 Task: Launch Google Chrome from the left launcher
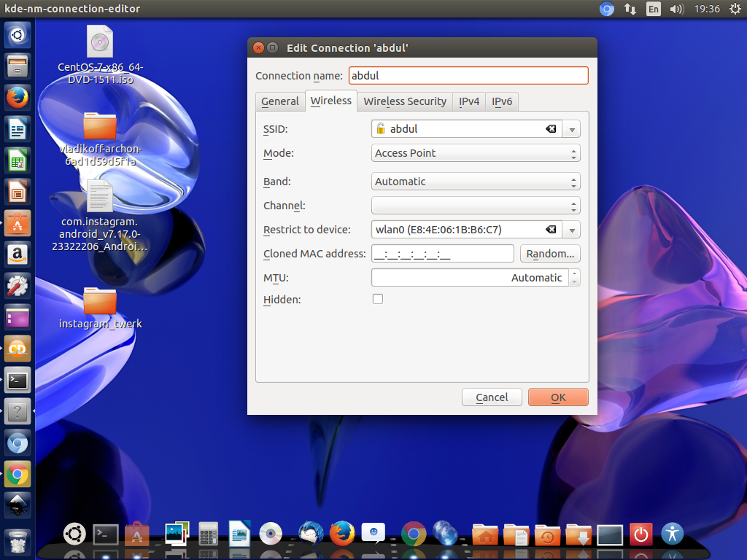18,475
